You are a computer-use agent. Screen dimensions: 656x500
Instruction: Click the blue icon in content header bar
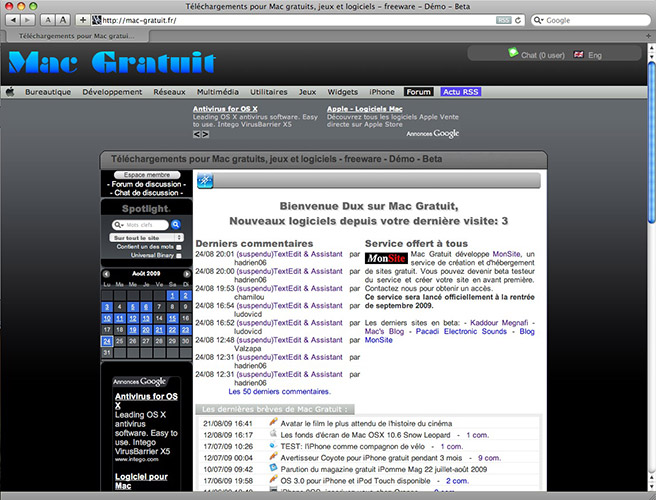205,180
